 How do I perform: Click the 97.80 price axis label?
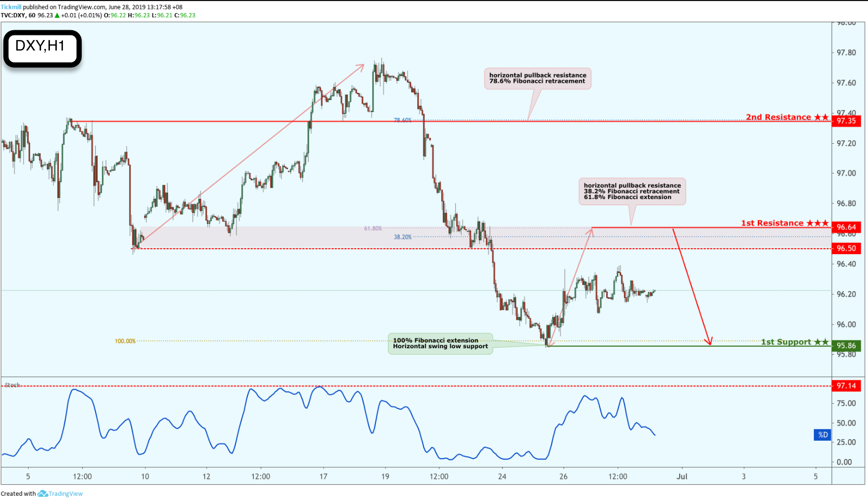846,53
